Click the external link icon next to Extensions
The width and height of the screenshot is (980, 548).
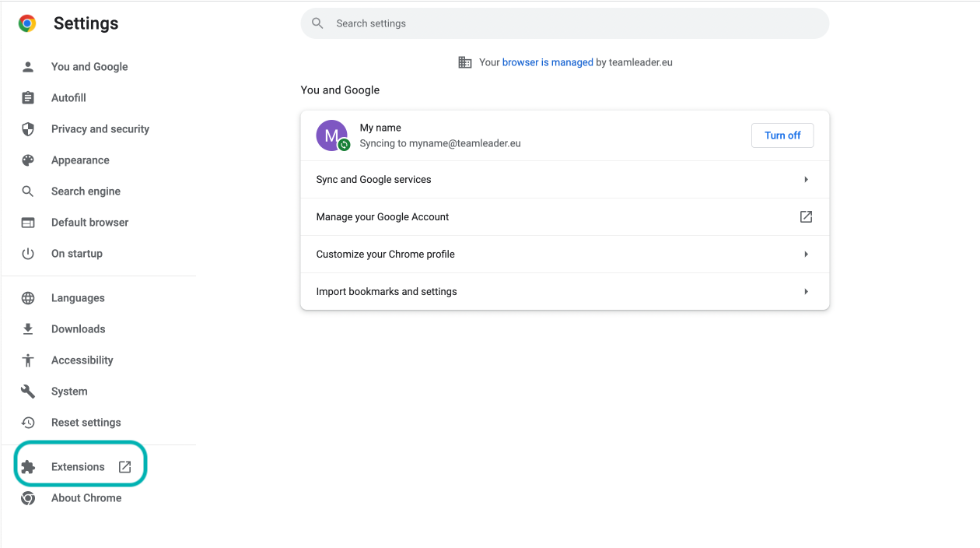124,467
